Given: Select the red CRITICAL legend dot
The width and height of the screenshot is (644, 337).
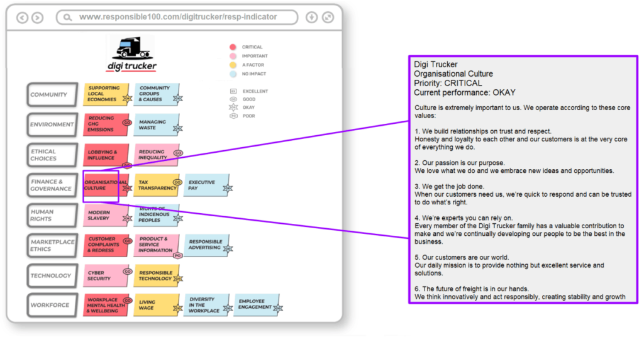Looking at the screenshot, I should click(233, 47).
